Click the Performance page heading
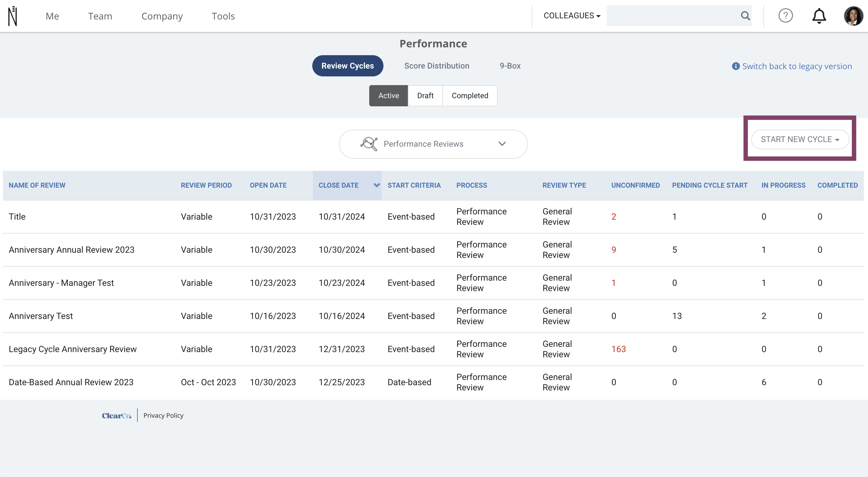This screenshot has width=868, height=477. pos(433,44)
